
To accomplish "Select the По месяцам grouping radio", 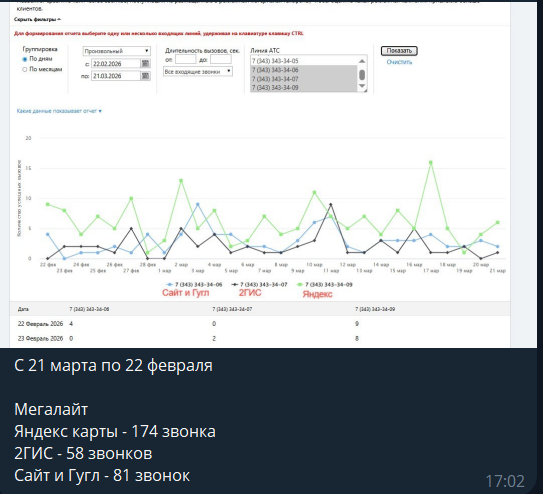I will (x=25, y=70).
